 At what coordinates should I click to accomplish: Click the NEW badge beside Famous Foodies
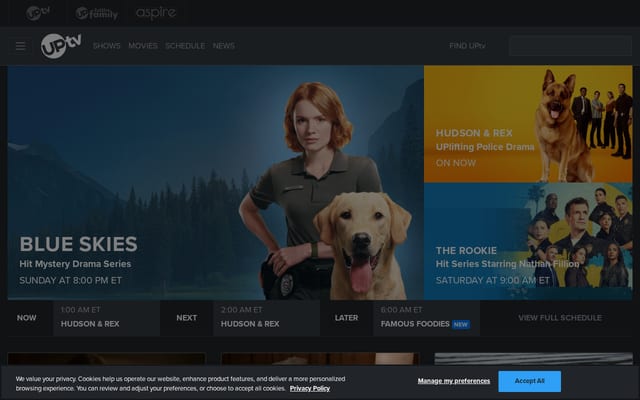[461, 324]
